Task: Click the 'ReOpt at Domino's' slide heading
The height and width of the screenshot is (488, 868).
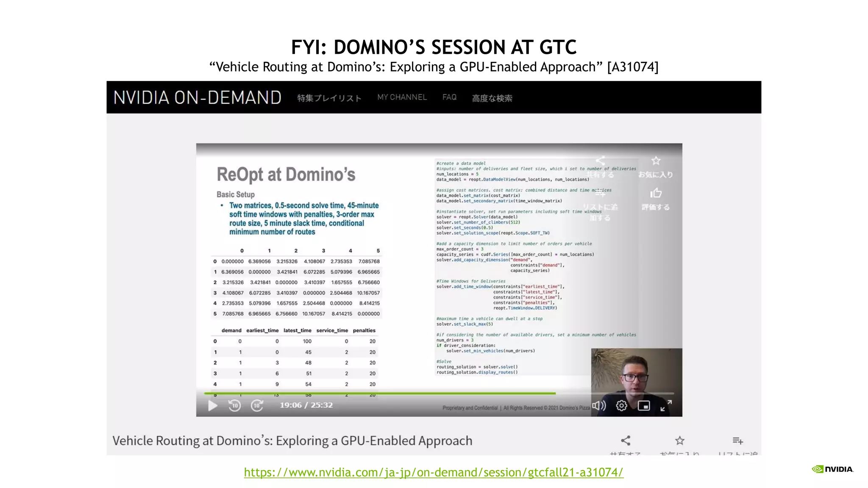Action: pos(286,174)
